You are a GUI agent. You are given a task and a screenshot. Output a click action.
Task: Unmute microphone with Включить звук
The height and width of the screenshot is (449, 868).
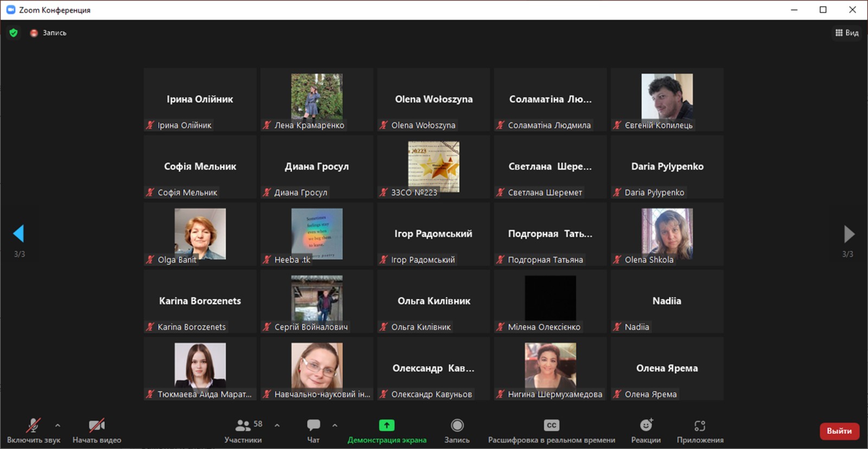tap(34, 431)
